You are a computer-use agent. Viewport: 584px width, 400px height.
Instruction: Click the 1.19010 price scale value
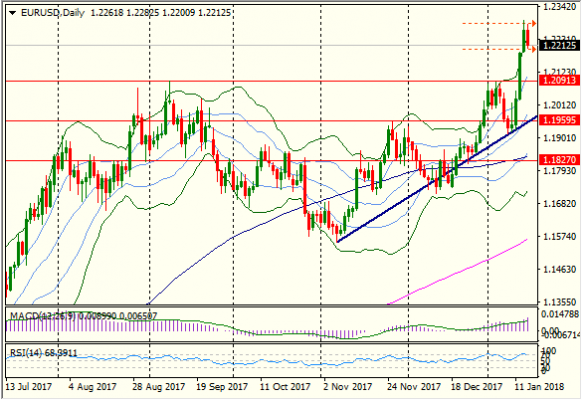pos(560,138)
